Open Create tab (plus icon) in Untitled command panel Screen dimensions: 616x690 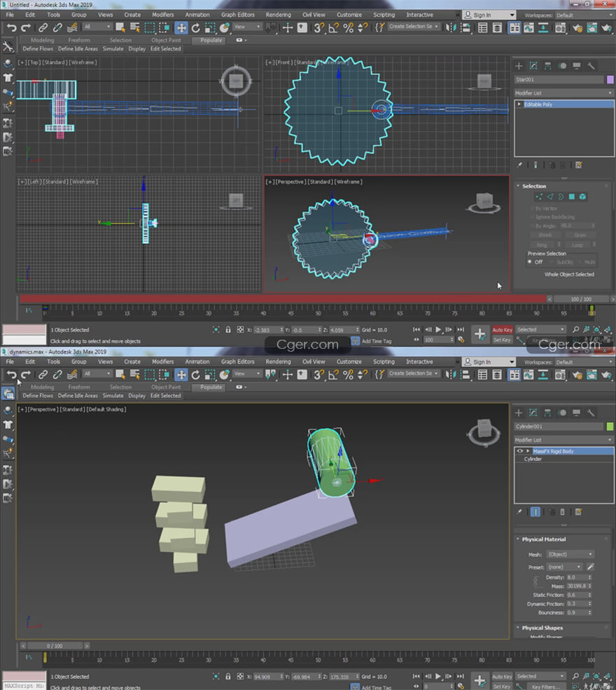click(x=519, y=66)
